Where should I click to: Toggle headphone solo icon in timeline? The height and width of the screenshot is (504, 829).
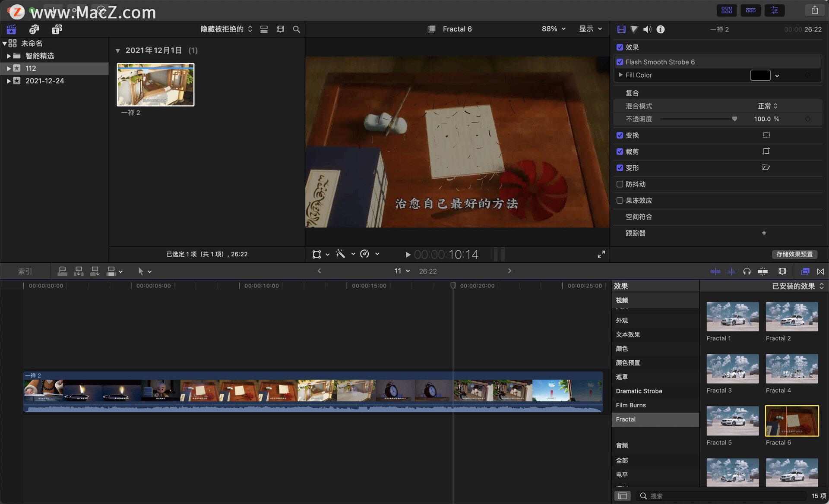747,271
